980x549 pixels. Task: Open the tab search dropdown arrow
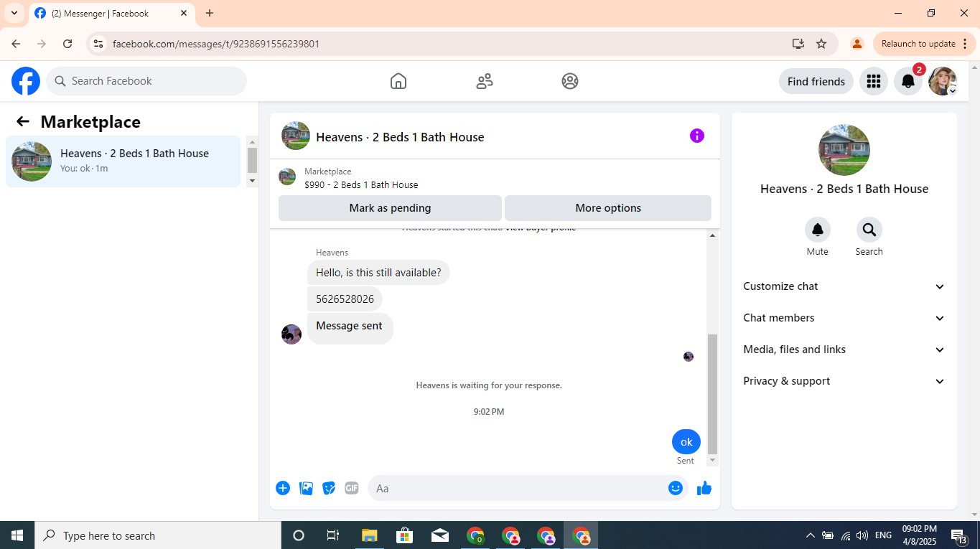[14, 13]
